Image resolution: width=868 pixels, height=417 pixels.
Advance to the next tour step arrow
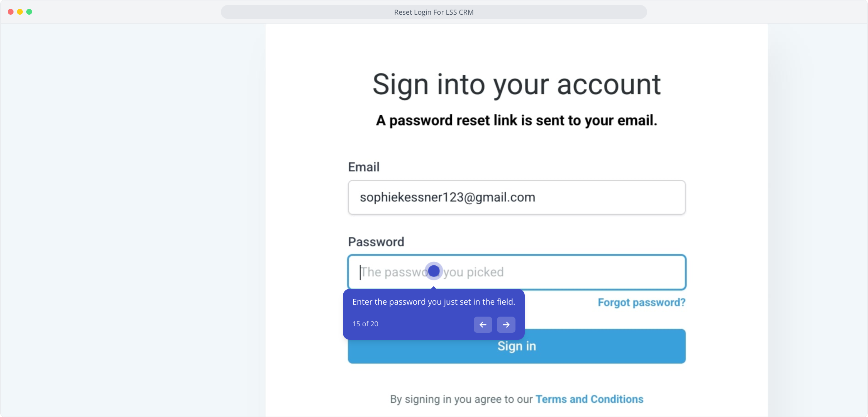(x=506, y=325)
